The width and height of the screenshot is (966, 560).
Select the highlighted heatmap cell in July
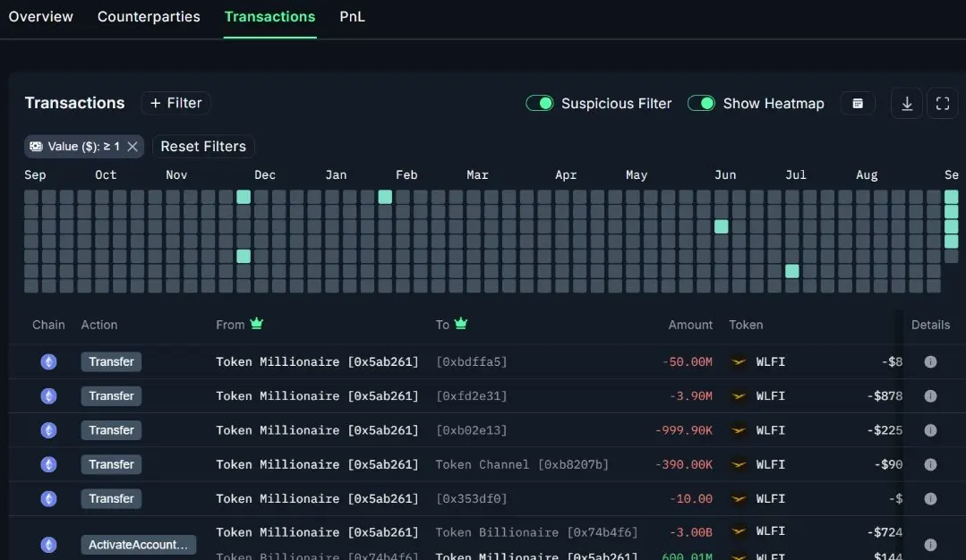click(x=792, y=271)
